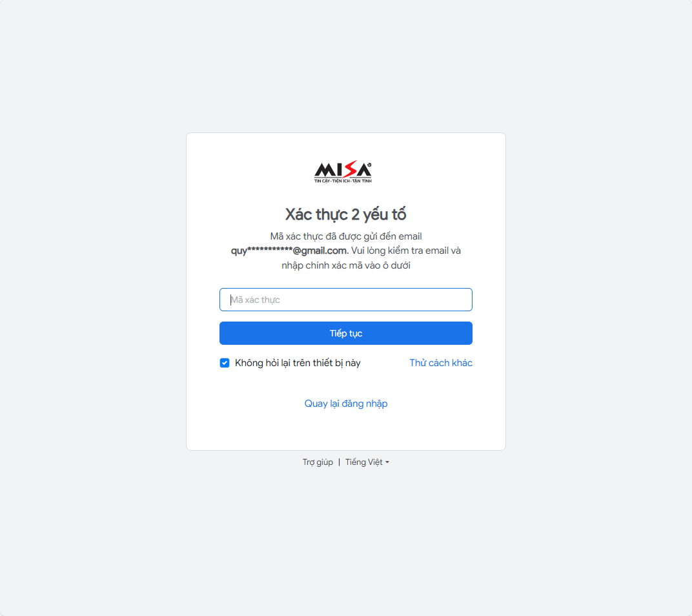Screen dimensions: 692x616
Task: Click the blue checkmark box icon
Action: click(225, 363)
